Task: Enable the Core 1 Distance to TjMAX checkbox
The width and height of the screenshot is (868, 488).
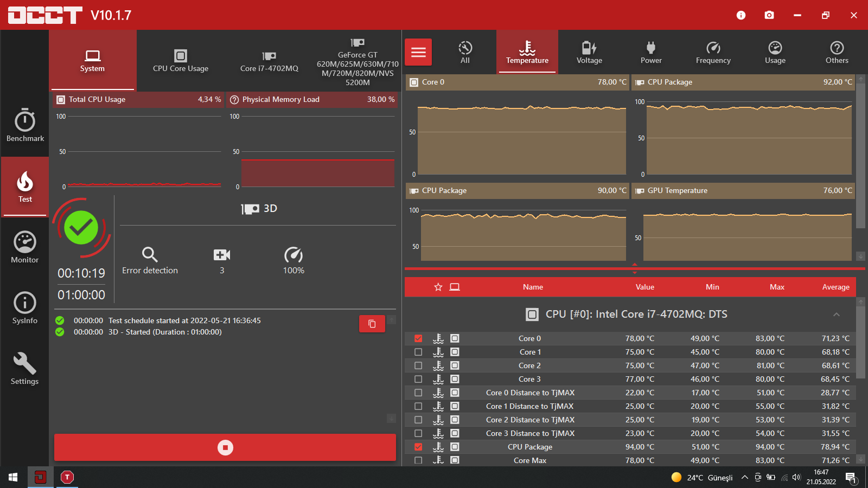Action: [418, 406]
